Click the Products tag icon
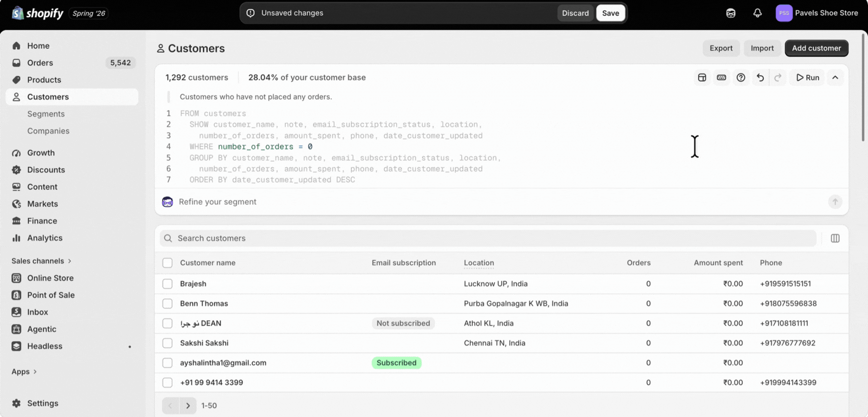Image resolution: width=868 pixels, height=417 pixels. (x=16, y=80)
